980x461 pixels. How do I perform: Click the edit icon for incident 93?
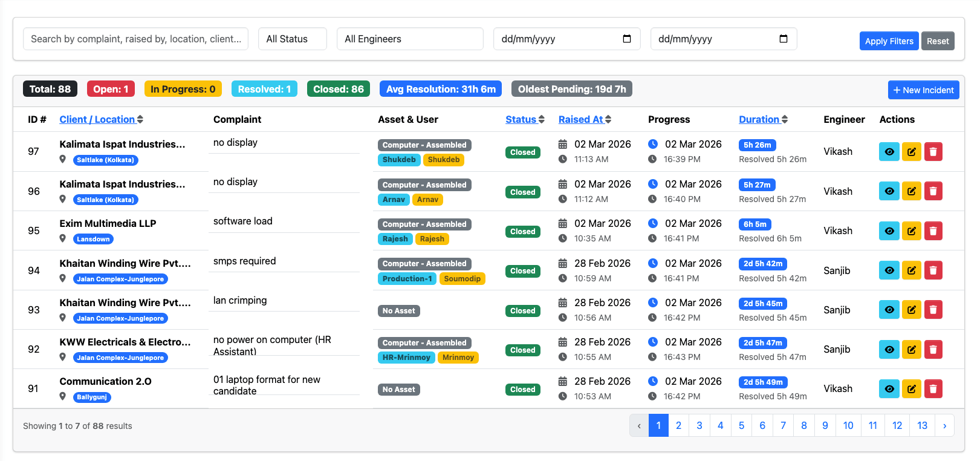(911, 310)
